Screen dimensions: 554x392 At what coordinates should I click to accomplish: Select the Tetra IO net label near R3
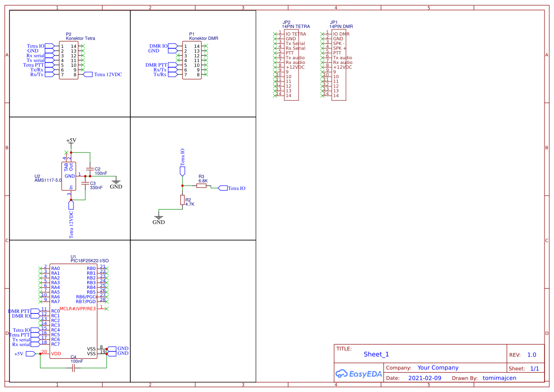pos(222,187)
